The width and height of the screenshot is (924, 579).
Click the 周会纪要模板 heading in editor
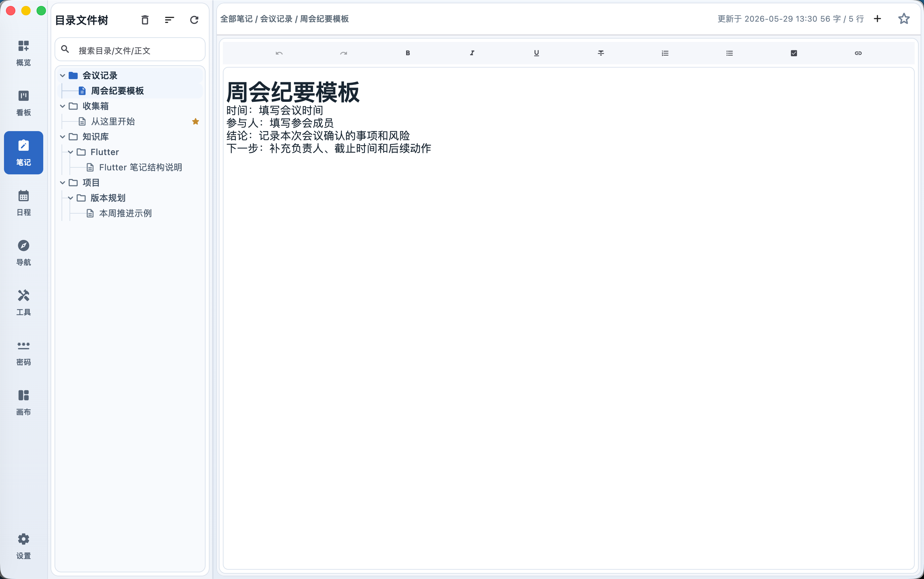[x=293, y=92]
